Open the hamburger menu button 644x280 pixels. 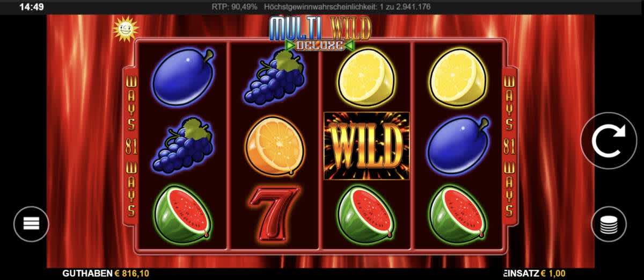(31, 224)
